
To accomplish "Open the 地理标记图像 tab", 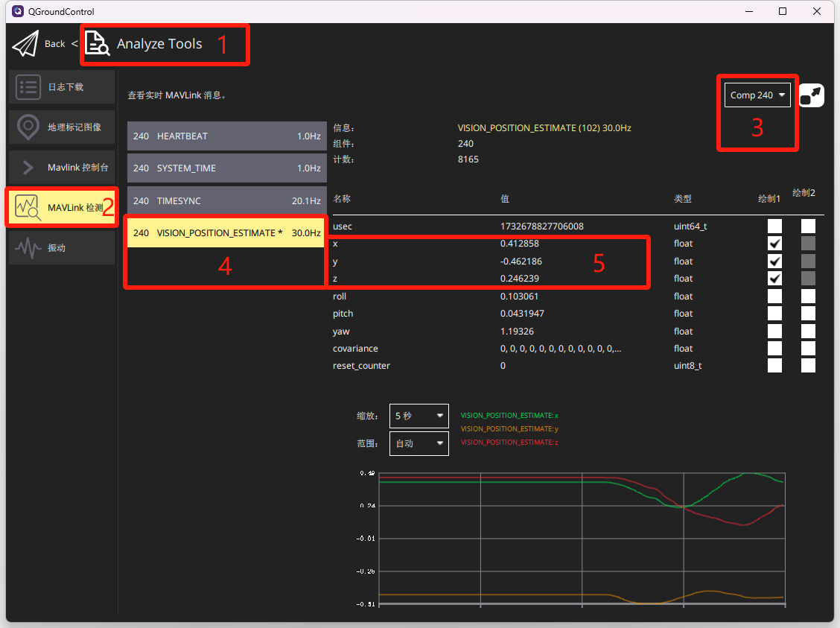I will tap(62, 127).
